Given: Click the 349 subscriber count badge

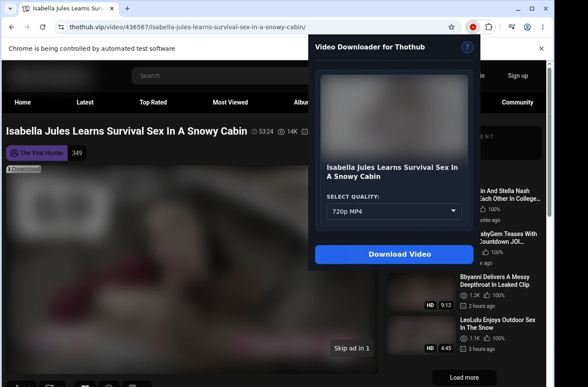Looking at the screenshot, I should click(x=77, y=153).
